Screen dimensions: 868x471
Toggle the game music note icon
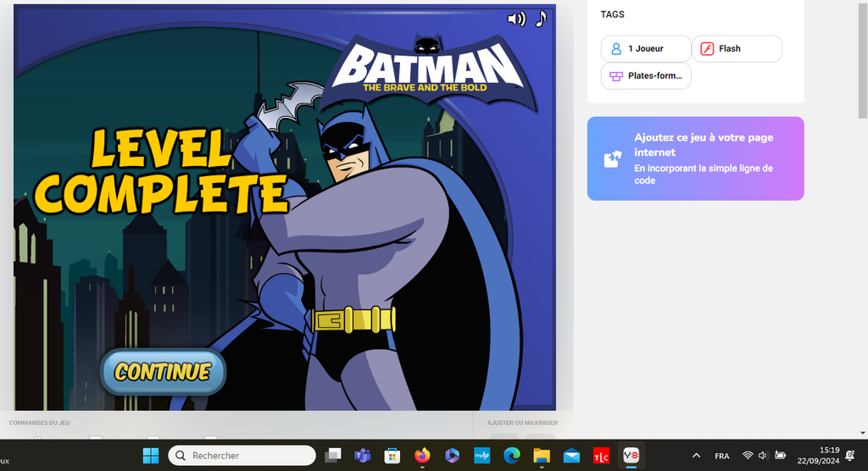[541, 19]
